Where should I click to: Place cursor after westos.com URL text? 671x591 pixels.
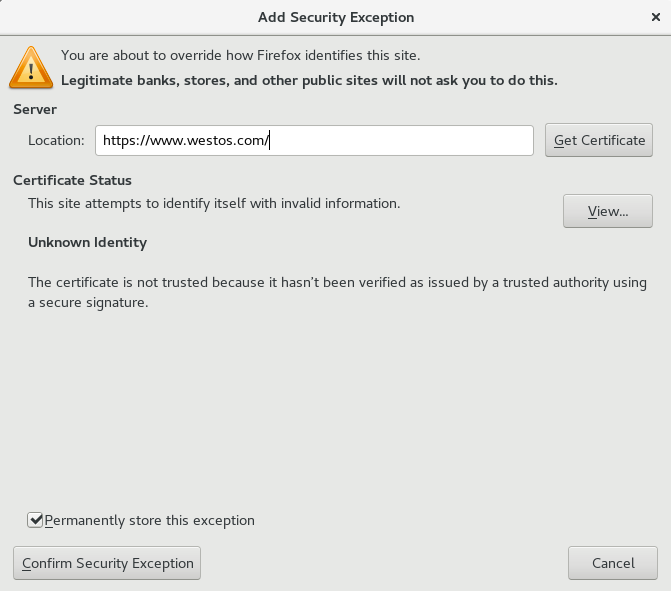coord(271,141)
